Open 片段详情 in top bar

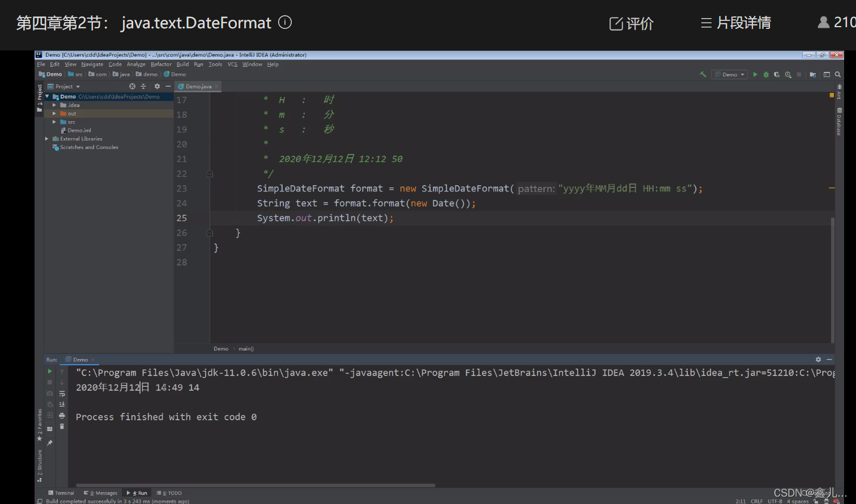[735, 23]
